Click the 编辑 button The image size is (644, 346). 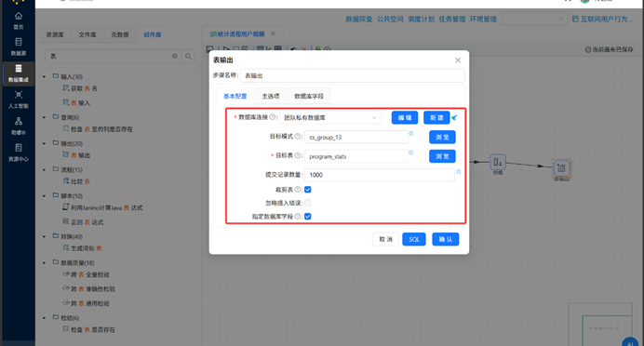coord(405,118)
